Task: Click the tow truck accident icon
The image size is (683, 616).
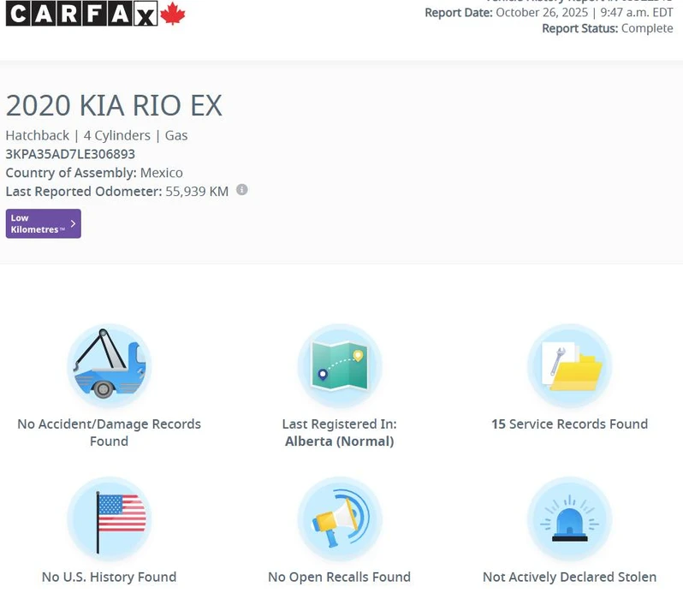Action: click(x=110, y=365)
